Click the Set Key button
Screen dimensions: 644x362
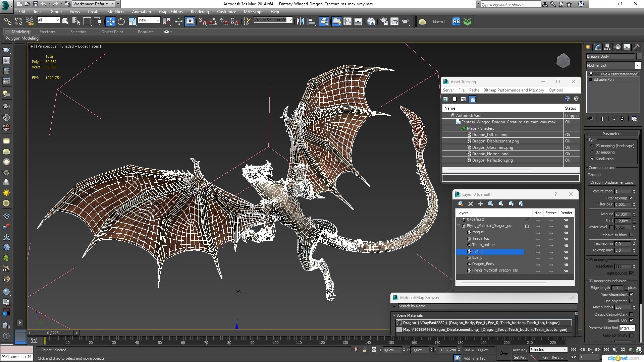[520, 358]
